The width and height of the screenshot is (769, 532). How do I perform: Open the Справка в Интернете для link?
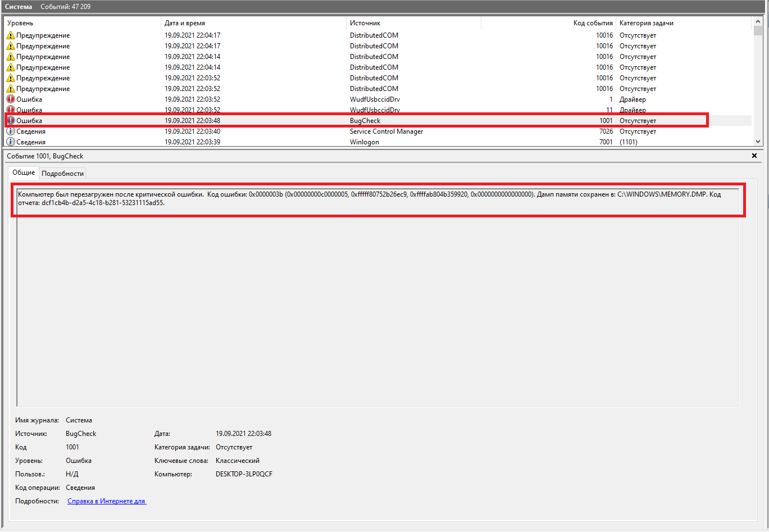pos(107,501)
